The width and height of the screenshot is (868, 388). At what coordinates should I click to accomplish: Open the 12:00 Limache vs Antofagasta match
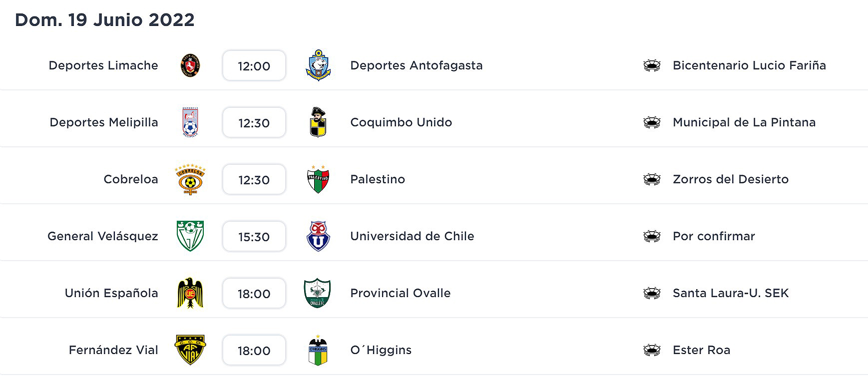click(254, 65)
